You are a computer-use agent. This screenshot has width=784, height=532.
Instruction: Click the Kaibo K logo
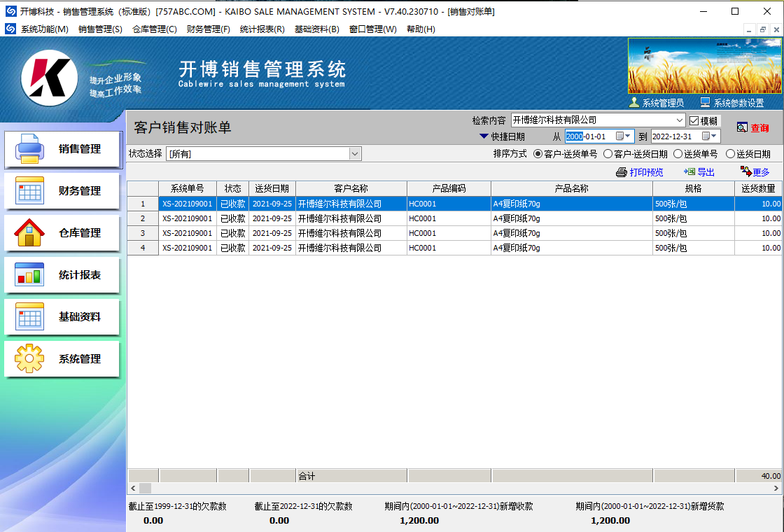tap(49, 78)
